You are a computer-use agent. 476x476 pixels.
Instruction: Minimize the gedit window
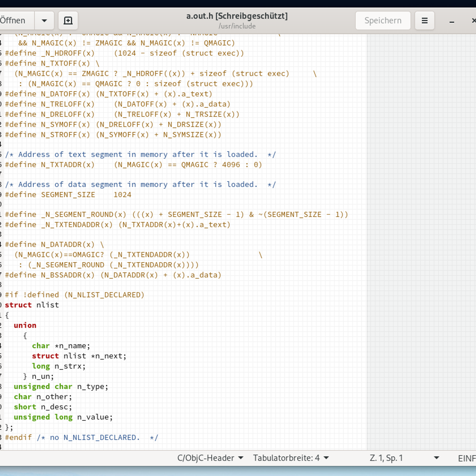[452, 21]
